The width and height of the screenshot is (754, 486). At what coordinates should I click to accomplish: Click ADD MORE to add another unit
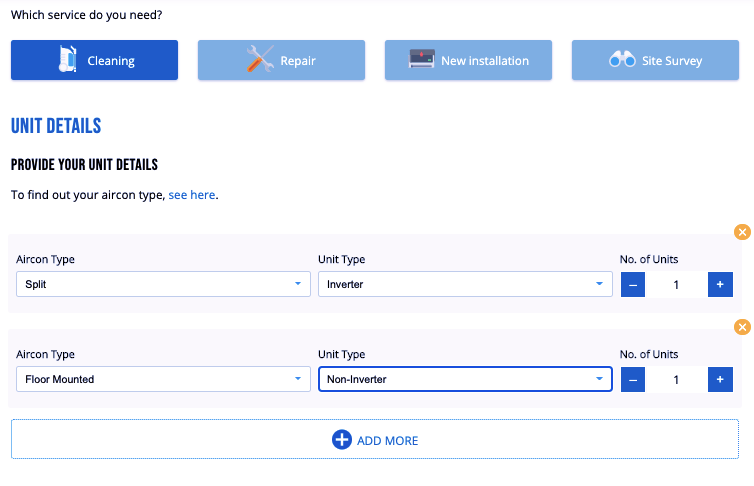coord(375,440)
